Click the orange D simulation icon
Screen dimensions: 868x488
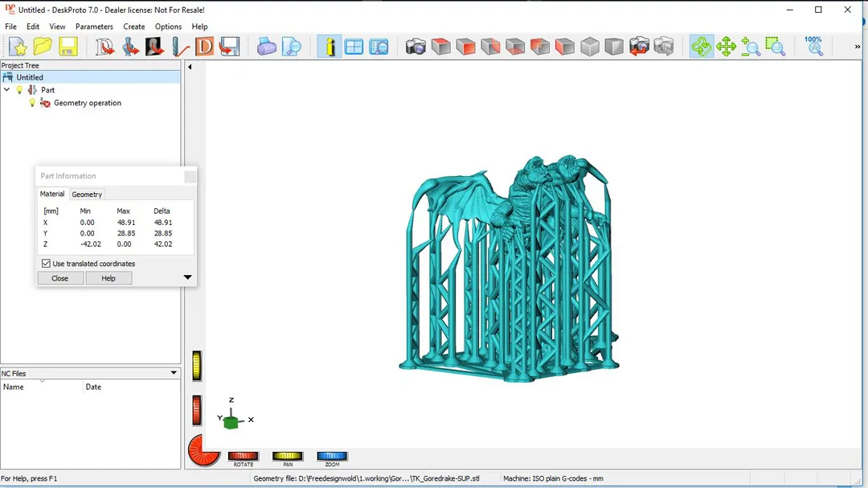[x=204, y=47]
